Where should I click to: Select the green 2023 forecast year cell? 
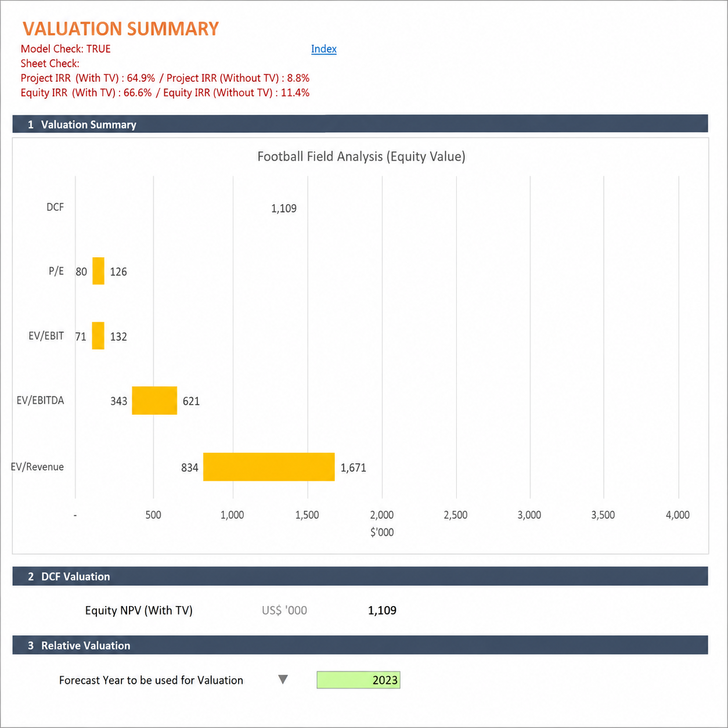pyautogui.click(x=358, y=680)
